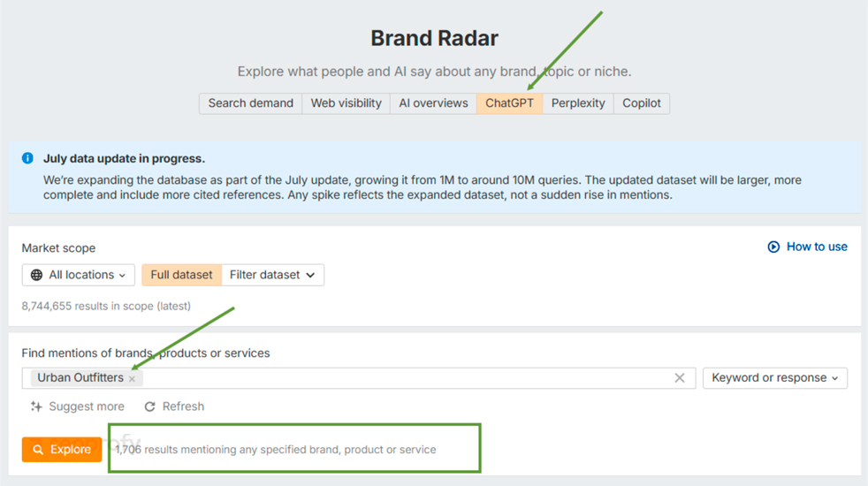Click the Brand Radar title
The width and height of the screenshot is (868, 486).
click(x=434, y=38)
